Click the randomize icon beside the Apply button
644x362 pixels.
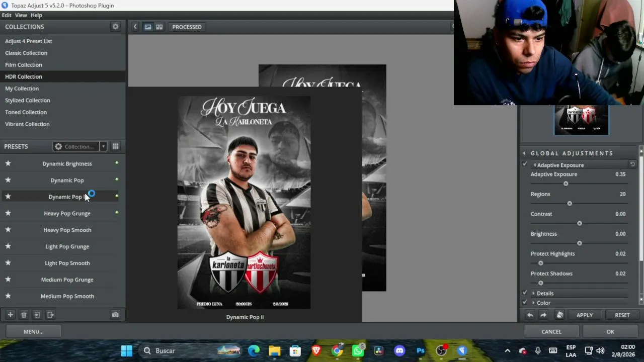coord(559,315)
